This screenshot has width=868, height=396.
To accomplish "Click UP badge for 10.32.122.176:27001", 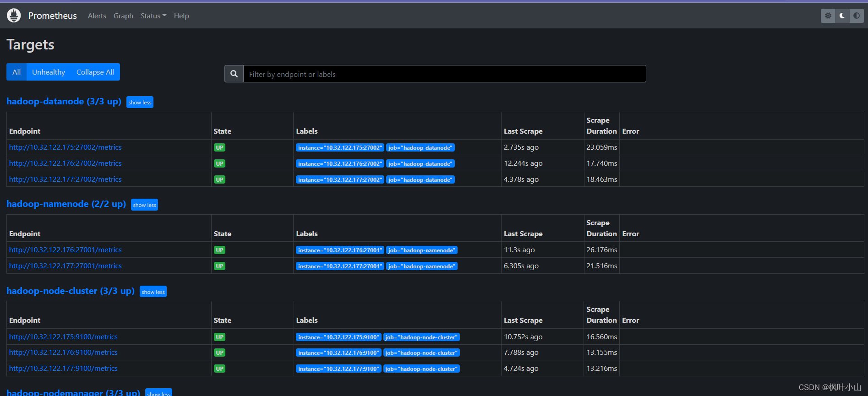I will point(220,250).
